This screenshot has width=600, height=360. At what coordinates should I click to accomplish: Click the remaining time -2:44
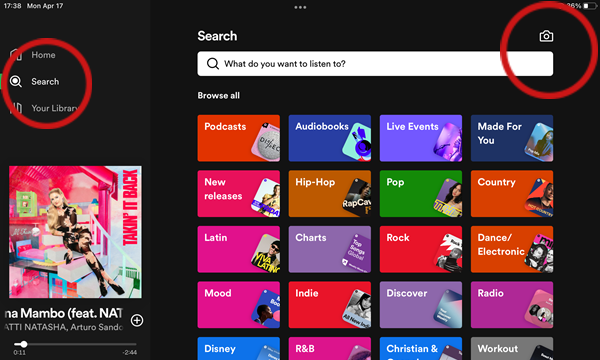130,352
